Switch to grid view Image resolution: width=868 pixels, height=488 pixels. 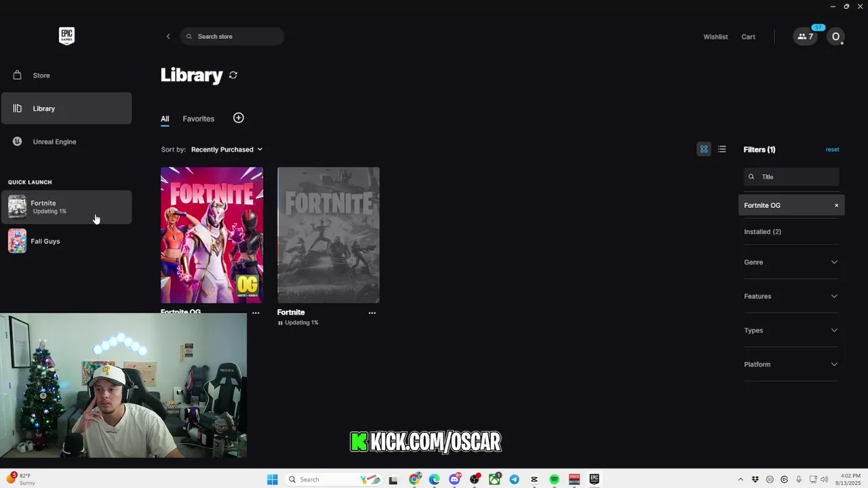[704, 149]
